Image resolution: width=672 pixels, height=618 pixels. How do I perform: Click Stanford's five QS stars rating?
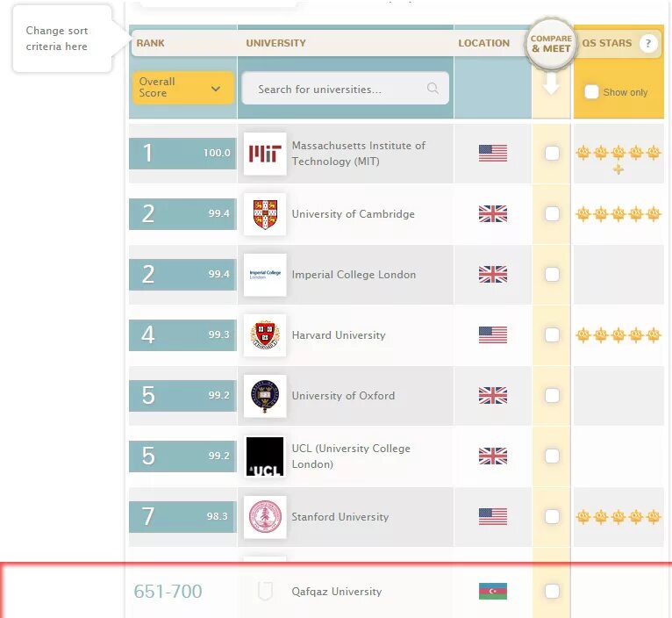point(618,517)
